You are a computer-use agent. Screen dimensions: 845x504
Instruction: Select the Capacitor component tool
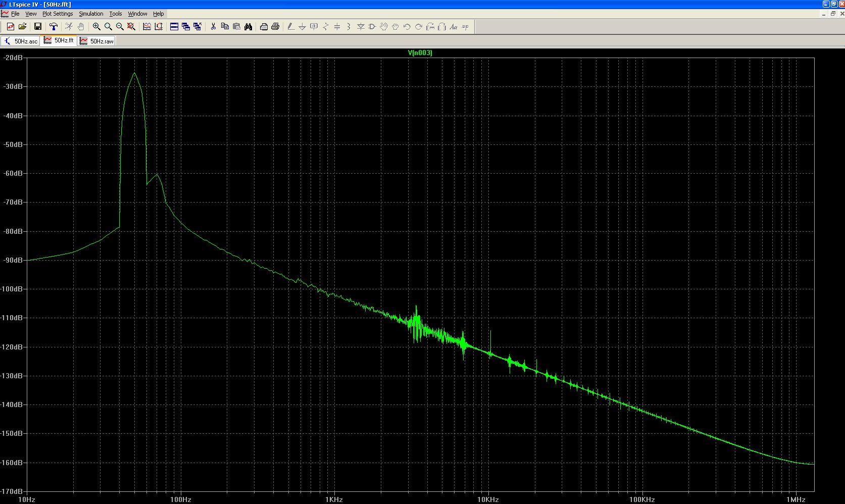[337, 27]
